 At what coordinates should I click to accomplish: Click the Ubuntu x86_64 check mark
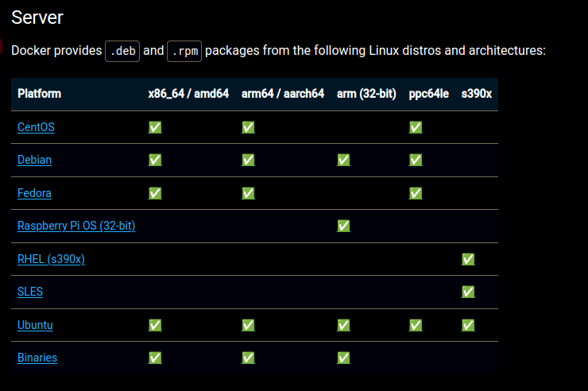pos(155,325)
